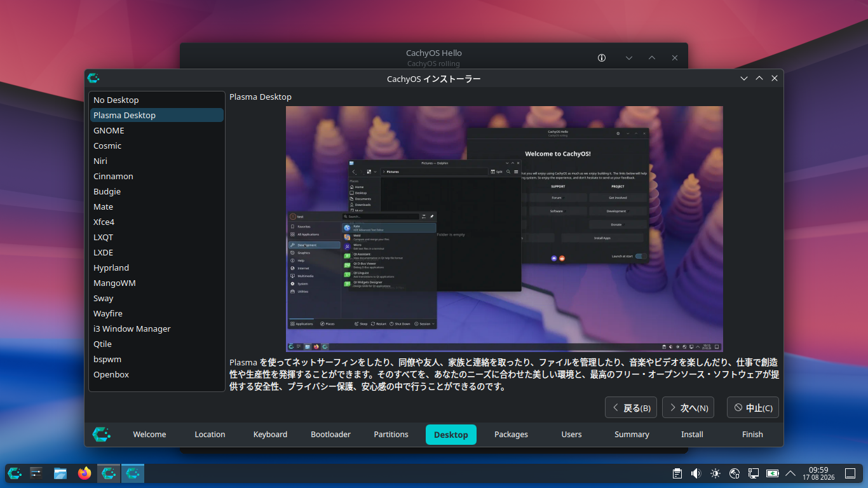Go to the Users step
Screen dimensions: 868x488
tap(571, 435)
